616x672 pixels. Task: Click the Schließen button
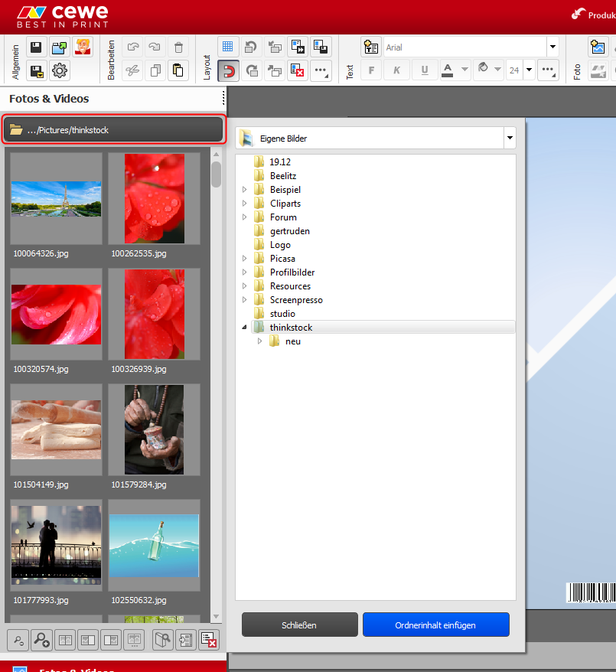pyautogui.click(x=299, y=625)
